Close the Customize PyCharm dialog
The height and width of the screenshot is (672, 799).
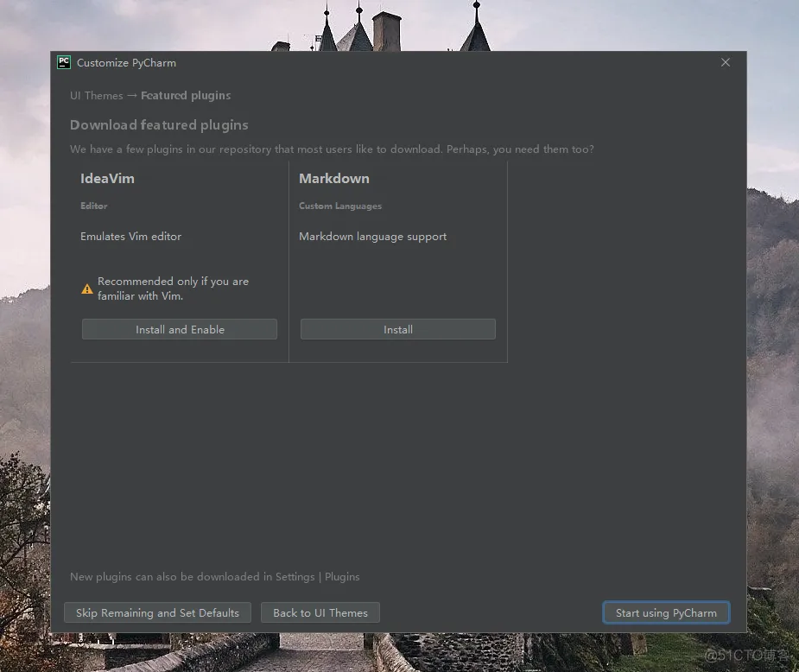tap(725, 62)
